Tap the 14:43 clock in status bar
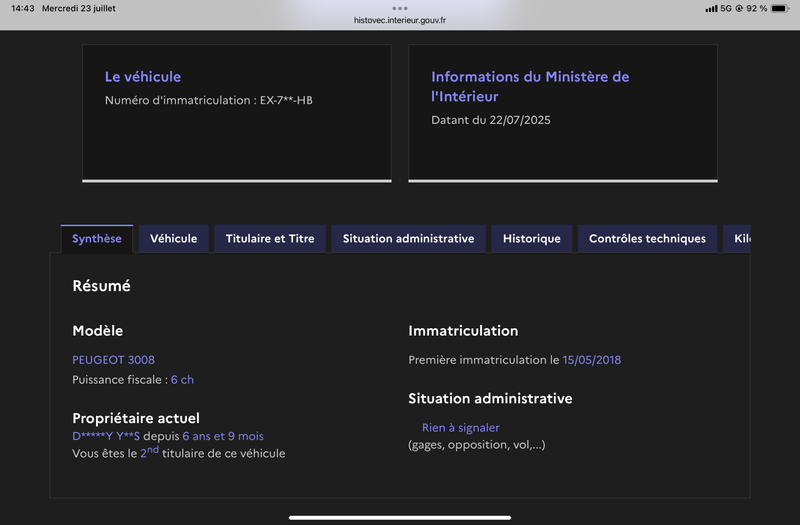 [x=22, y=8]
